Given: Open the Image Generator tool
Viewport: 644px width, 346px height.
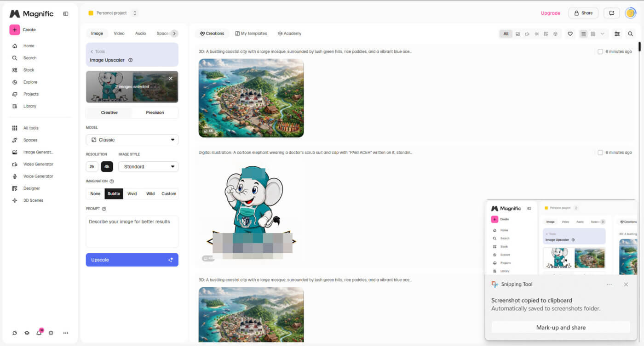Looking at the screenshot, I should tap(38, 152).
